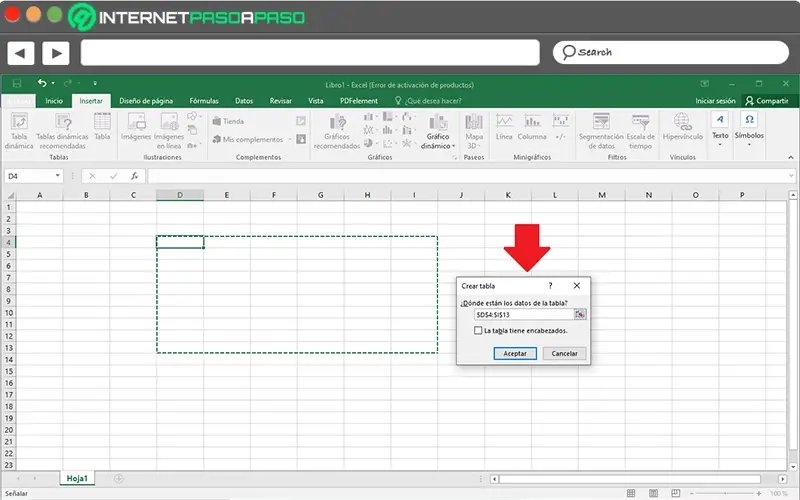
Task: Click the Compartir button
Action: point(767,101)
